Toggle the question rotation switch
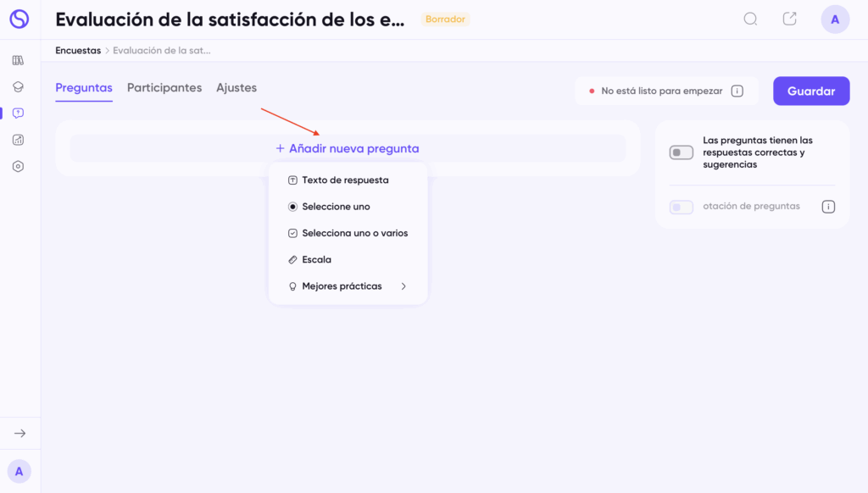This screenshot has height=493, width=868. pyautogui.click(x=681, y=207)
